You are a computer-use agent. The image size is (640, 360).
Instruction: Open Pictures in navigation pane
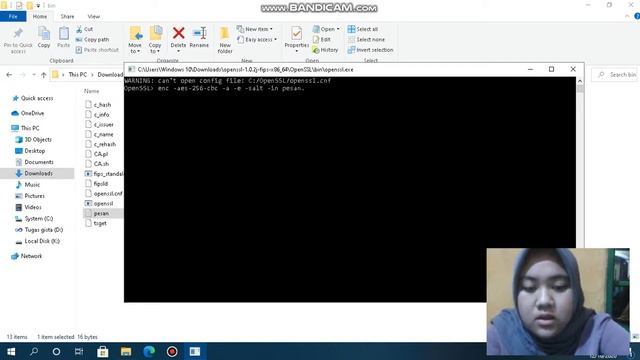30,196
